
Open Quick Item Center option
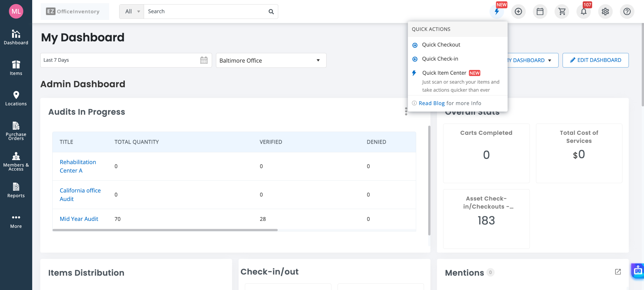point(444,73)
